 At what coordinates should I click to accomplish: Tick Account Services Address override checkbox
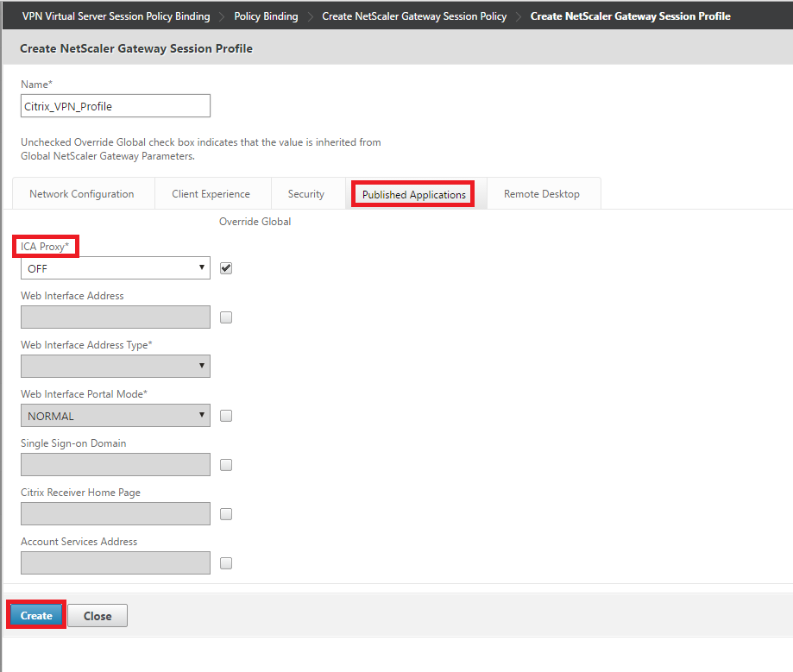pyautogui.click(x=226, y=563)
